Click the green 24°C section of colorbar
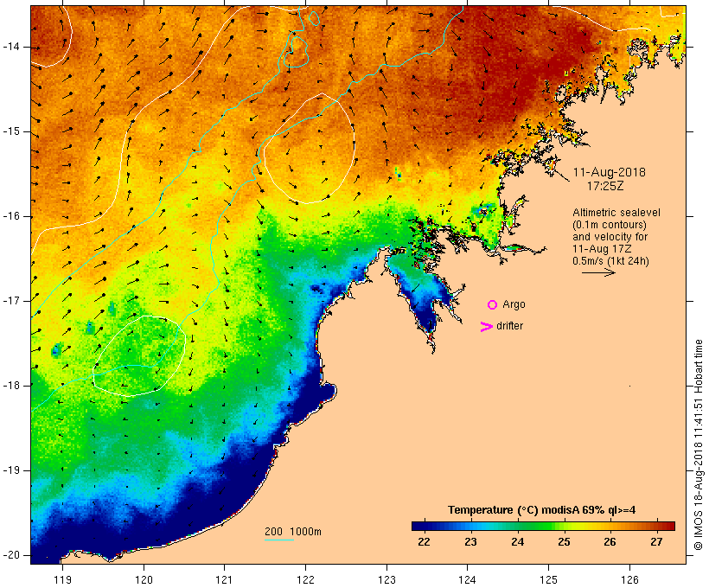 coord(518,526)
